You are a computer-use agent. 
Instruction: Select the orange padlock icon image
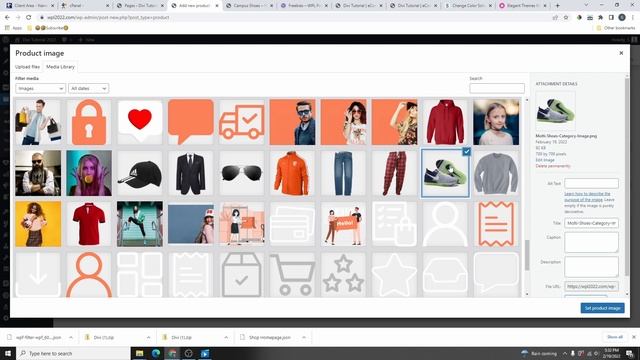pos(89,122)
